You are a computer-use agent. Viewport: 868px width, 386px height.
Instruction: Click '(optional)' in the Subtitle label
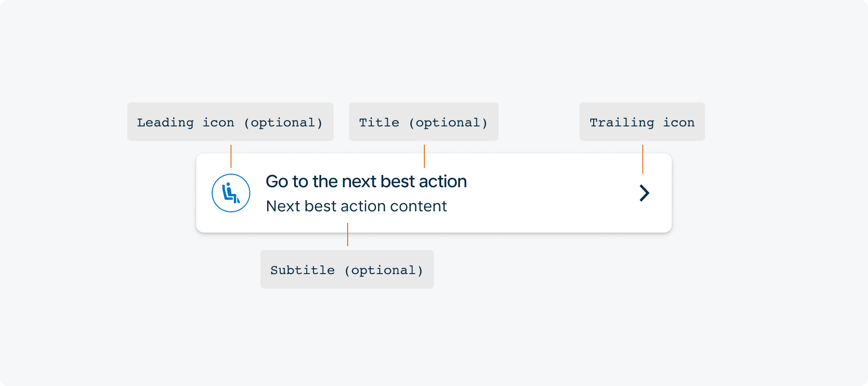383,270
